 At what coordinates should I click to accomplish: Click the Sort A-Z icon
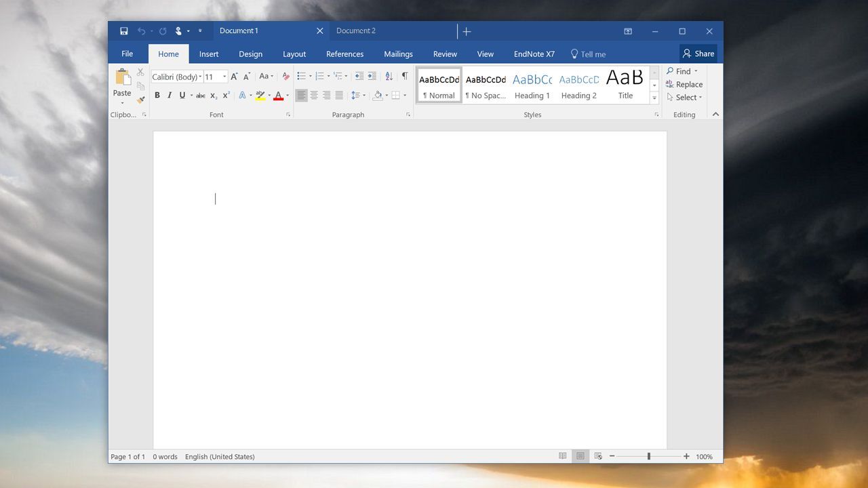tap(389, 77)
